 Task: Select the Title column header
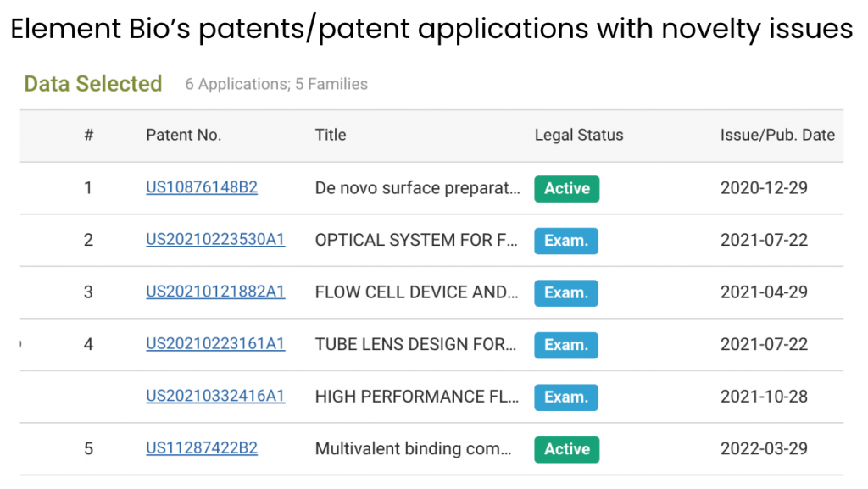click(x=331, y=135)
